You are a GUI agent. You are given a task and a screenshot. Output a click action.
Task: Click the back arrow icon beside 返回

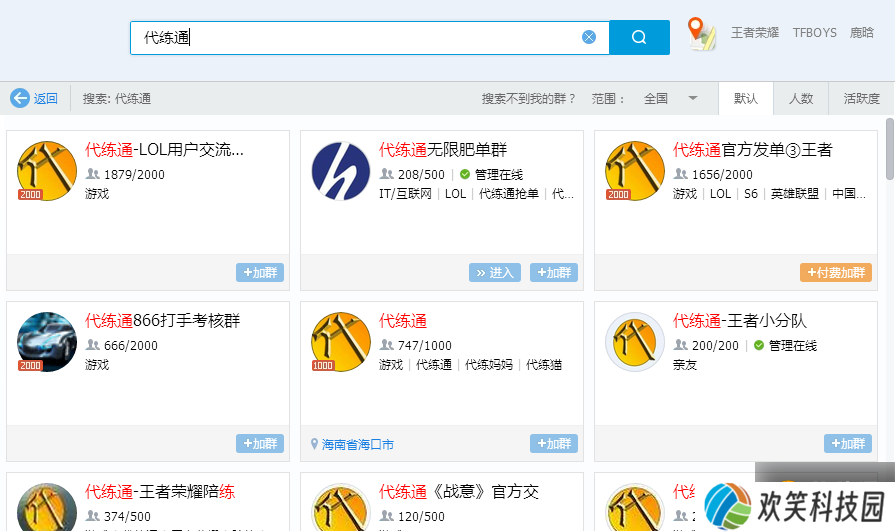pyautogui.click(x=19, y=98)
